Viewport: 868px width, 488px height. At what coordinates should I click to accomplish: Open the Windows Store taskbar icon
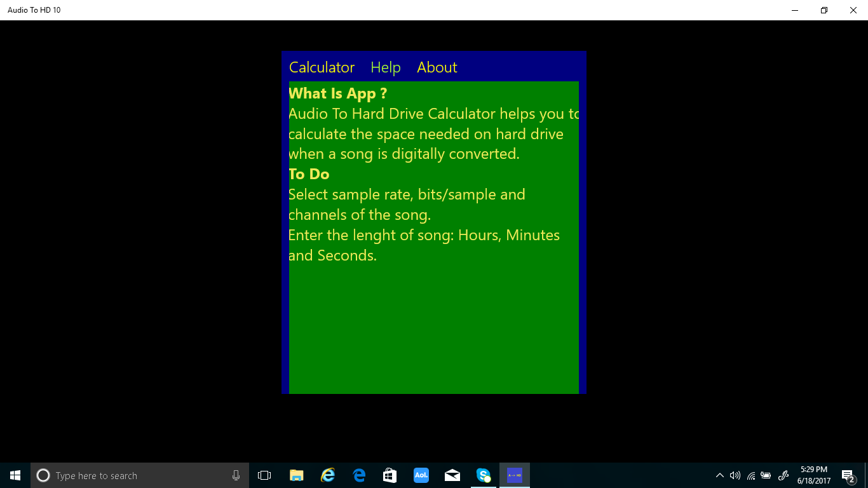pyautogui.click(x=390, y=475)
